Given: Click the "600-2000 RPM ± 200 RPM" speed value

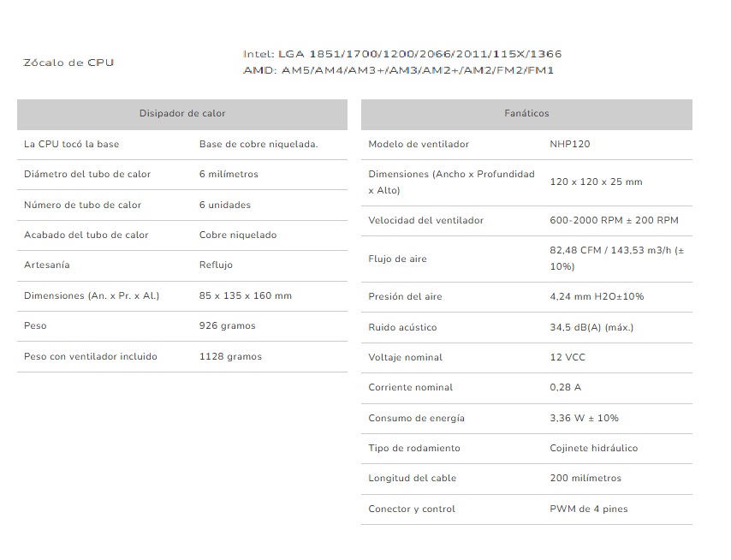Looking at the screenshot, I should pyautogui.click(x=614, y=220).
